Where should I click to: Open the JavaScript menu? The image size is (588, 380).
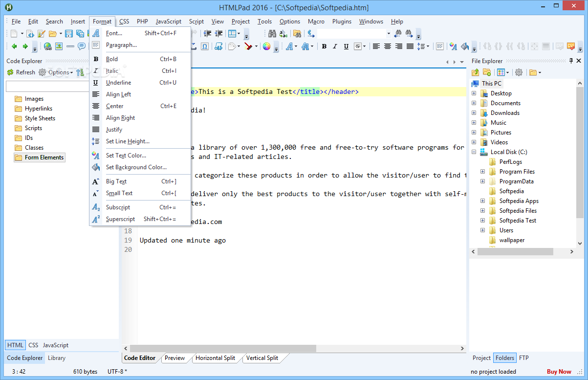click(169, 22)
